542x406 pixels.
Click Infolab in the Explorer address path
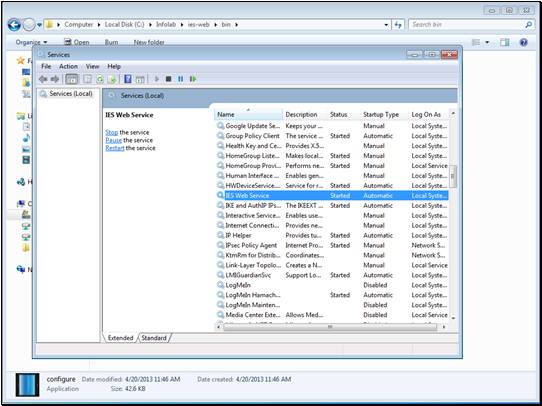click(166, 25)
